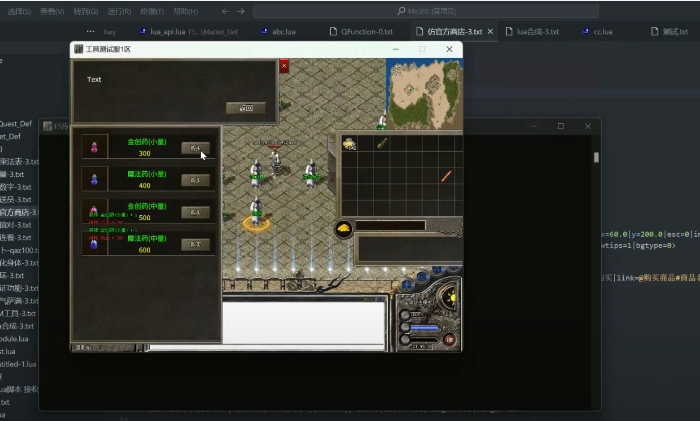Click the gold coin icon below inventory
This screenshot has height=421, width=700.
tap(344, 229)
